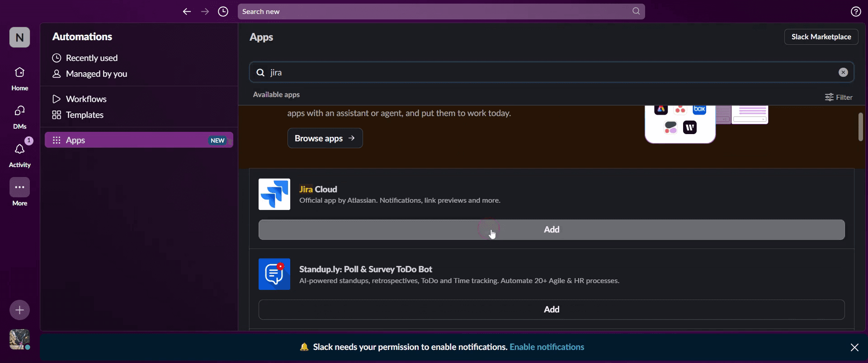Click the apps list scrollbar
Screen dimensions: 868x363
(861, 127)
